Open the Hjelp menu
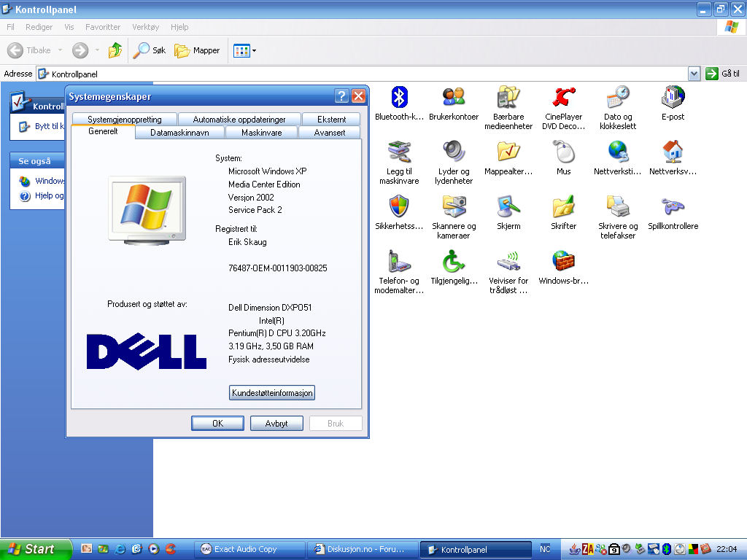747x560 pixels. coord(179,27)
